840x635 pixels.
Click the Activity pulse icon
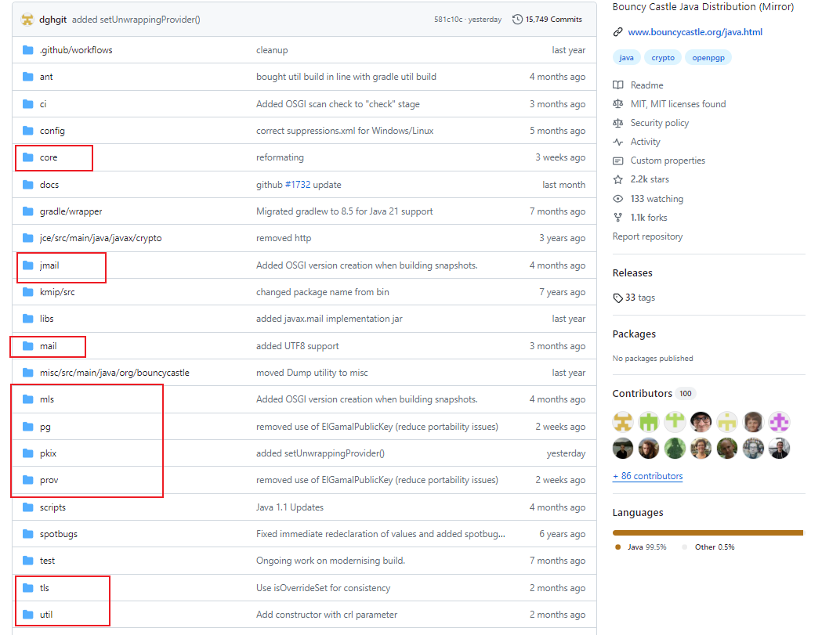pyautogui.click(x=617, y=142)
